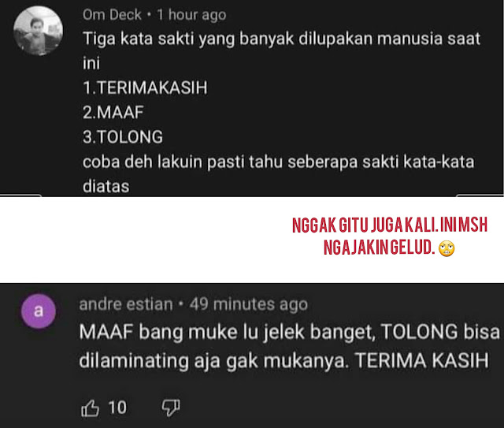
Task: Select the '2.MAAF' line in comment
Action: [x=113, y=112]
